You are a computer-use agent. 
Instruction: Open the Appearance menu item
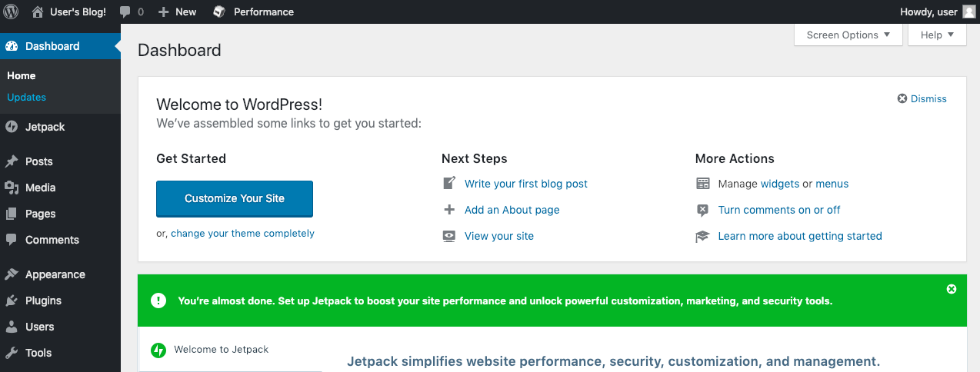pos(60,274)
